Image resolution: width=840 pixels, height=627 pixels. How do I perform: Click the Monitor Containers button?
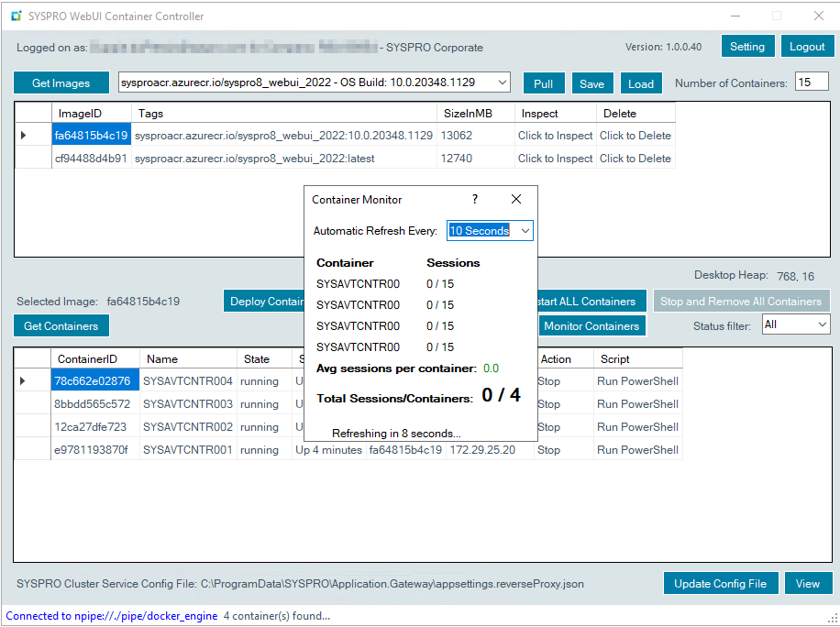(x=591, y=326)
